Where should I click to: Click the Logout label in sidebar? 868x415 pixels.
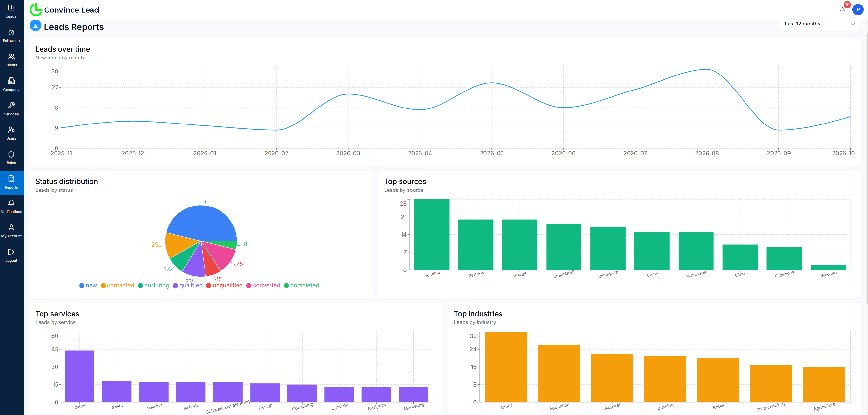pyautogui.click(x=11, y=261)
